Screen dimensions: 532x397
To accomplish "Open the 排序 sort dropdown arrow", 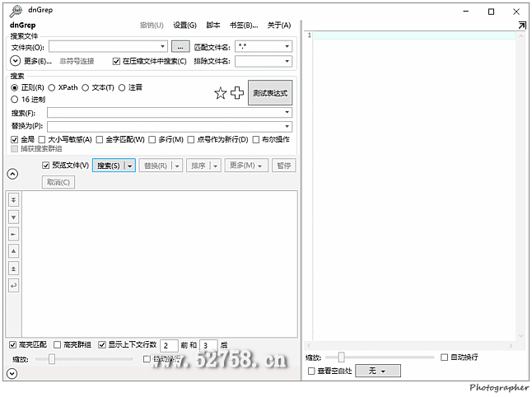I will (216, 166).
